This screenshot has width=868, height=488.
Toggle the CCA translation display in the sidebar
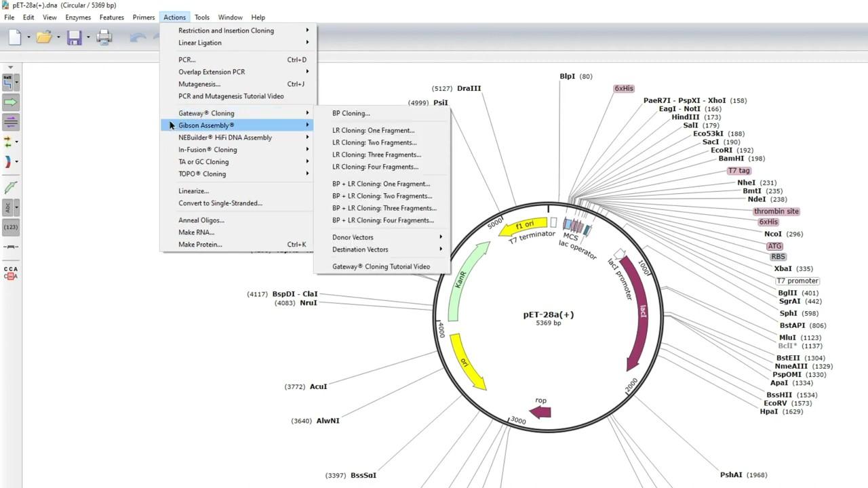point(9,269)
